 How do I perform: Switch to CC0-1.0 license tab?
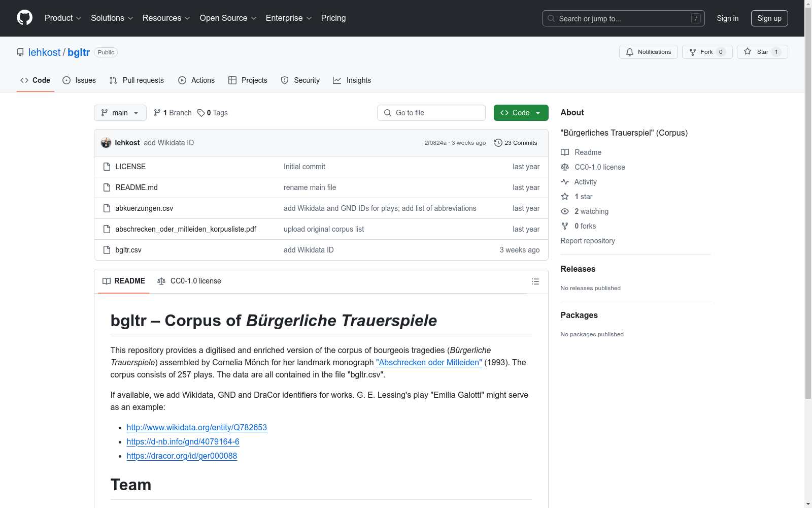click(189, 281)
